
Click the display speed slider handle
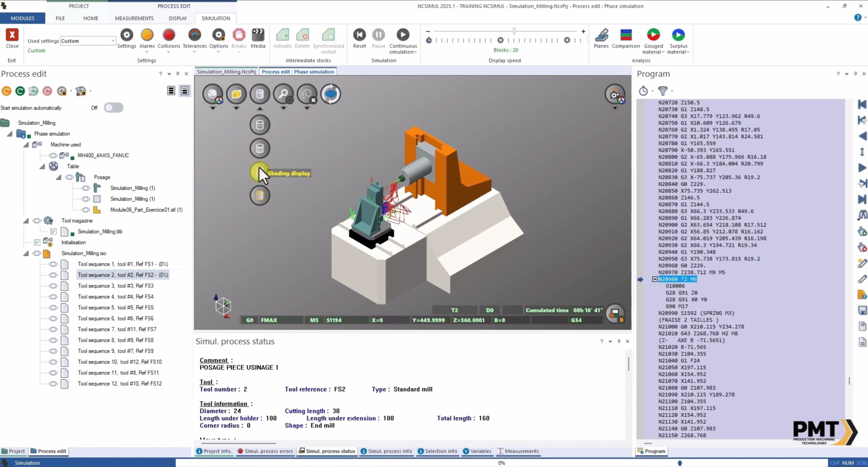(x=514, y=31)
